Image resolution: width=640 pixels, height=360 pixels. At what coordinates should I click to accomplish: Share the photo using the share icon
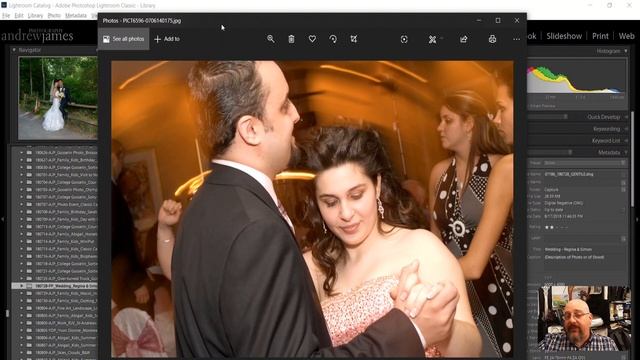[464, 39]
